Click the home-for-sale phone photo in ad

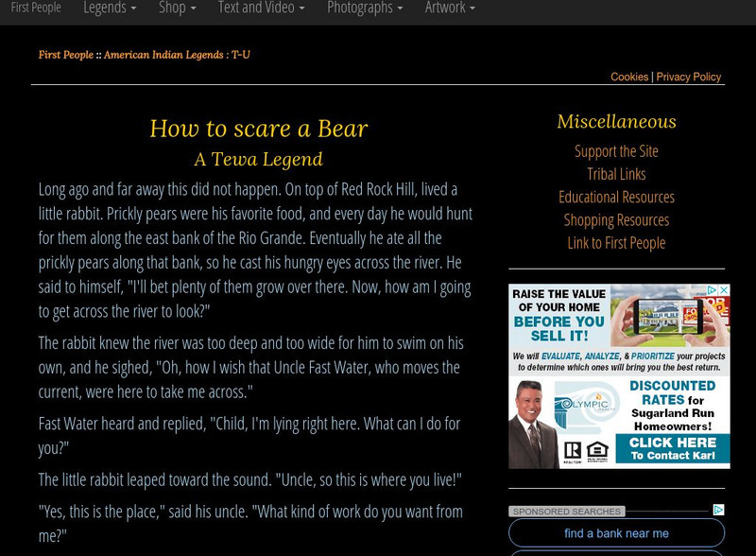tap(670, 315)
